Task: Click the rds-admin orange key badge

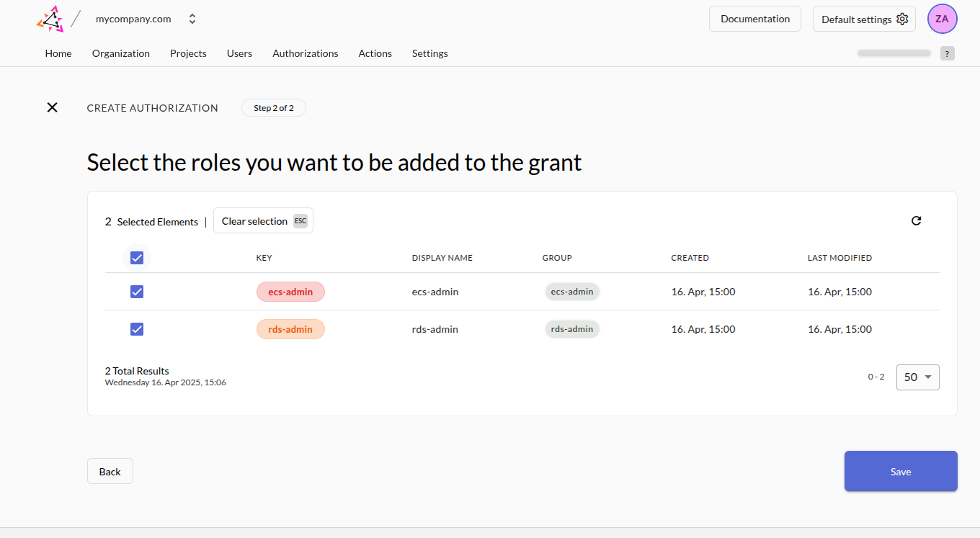Action: point(290,329)
